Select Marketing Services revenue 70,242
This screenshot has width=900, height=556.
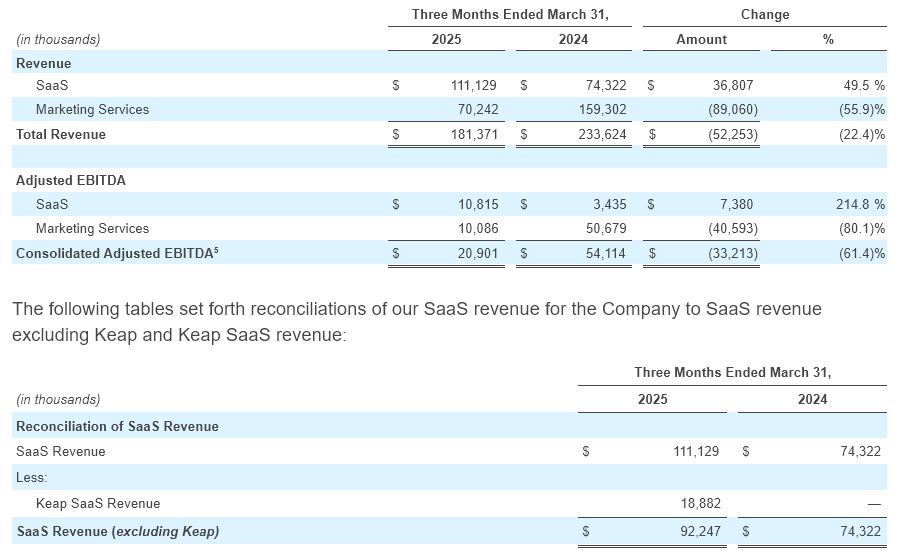tap(478, 110)
